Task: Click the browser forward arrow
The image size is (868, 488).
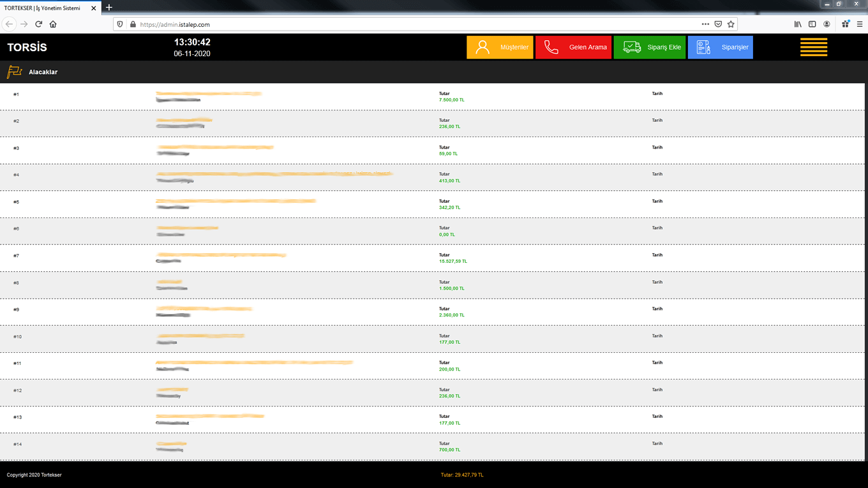Action: pyautogui.click(x=24, y=24)
